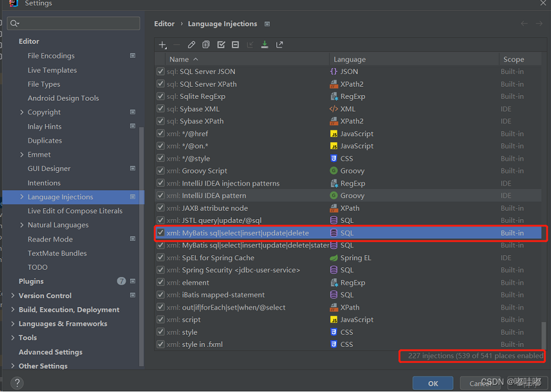The width and height of the screenshot is (551, 392).
Task: Click the Cancel button
Action: tap(481, 384)
